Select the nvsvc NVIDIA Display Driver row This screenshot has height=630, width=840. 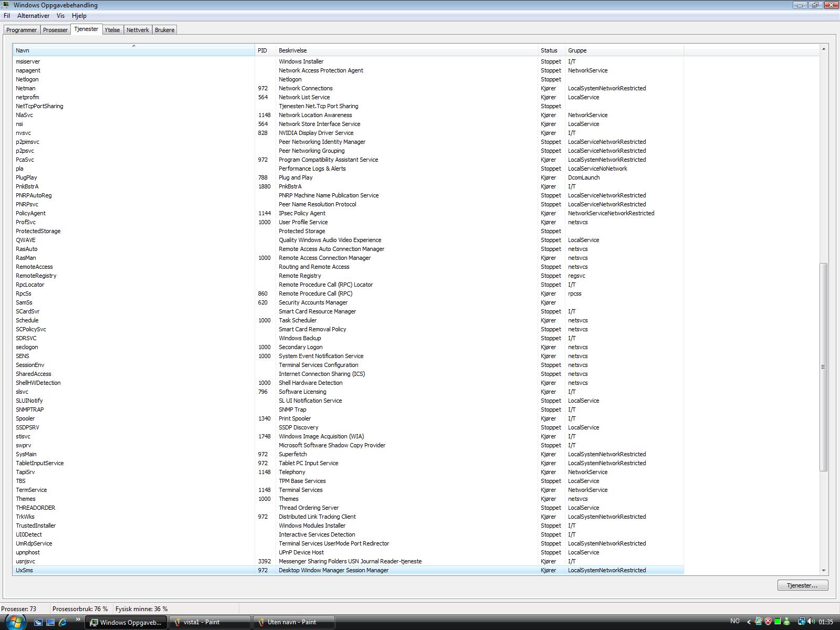tap(348, 133)
